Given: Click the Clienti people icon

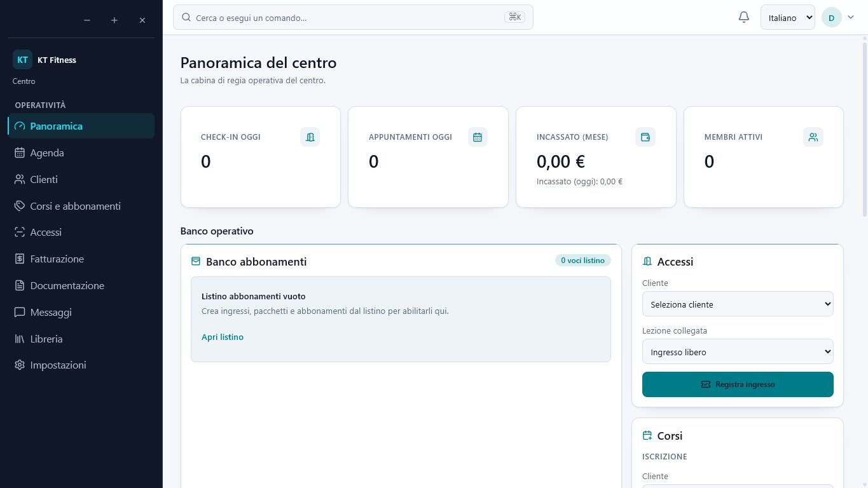Looking at the screenshot, I should point(20,179).
